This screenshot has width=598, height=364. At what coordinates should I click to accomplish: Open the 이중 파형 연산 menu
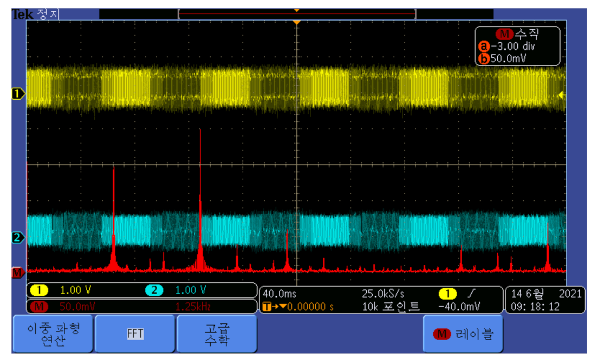53,334
